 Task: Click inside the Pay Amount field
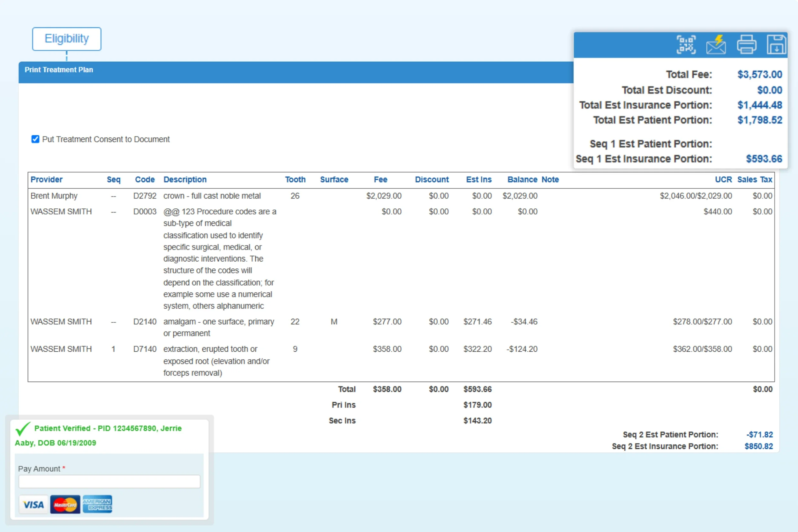pos(109,481)
